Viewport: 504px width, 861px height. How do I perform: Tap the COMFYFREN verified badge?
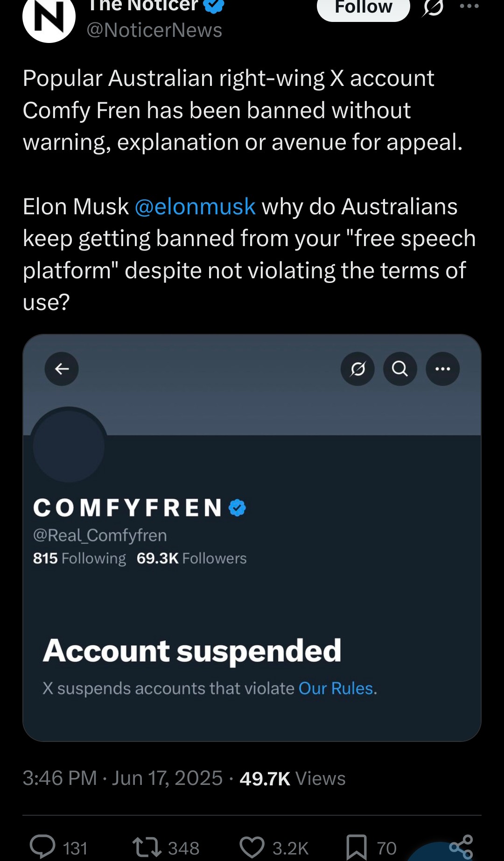(238, 508)
